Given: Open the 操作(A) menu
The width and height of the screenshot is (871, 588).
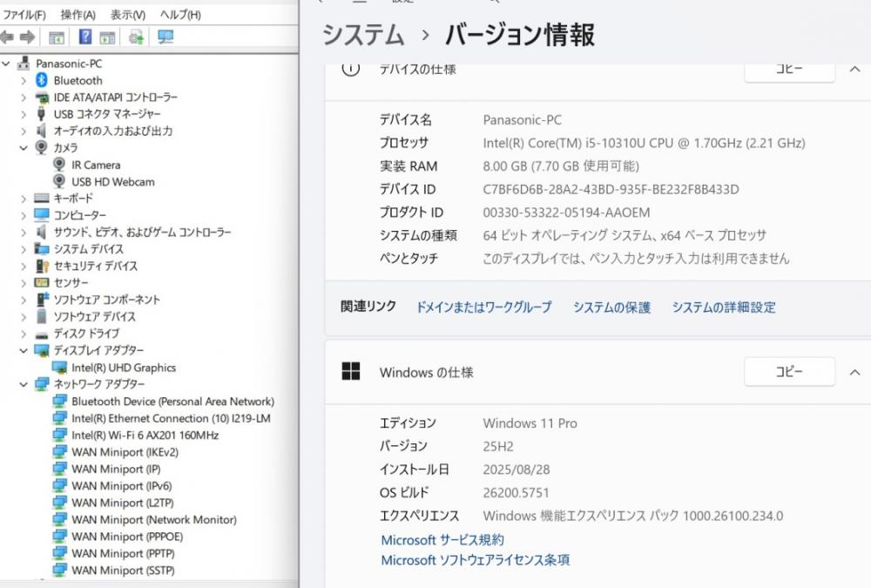Looking at the screenshot, I should click(x=78, y=15).
